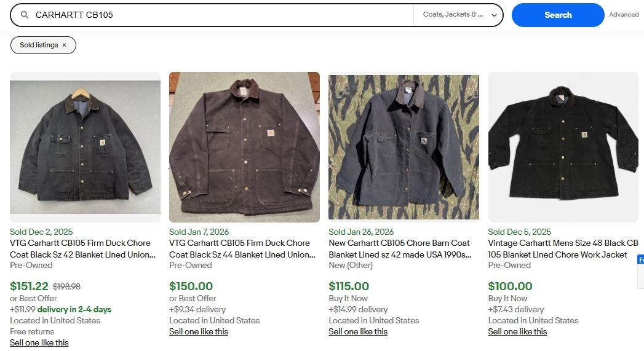This screenshot has height=351, width=644.
Task: Click Sell one like this under $100.00 item
Action: pos(517,331)
